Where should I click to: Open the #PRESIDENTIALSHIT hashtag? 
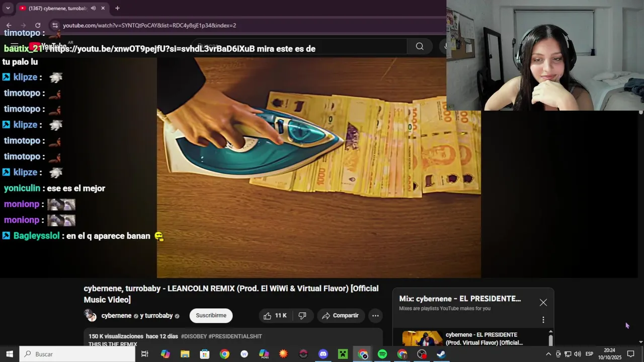point(235,336)
